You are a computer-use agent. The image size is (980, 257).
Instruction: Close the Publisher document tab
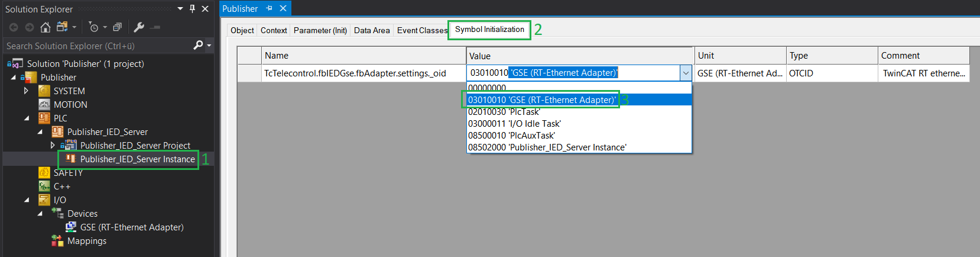[x=283, y=8]
